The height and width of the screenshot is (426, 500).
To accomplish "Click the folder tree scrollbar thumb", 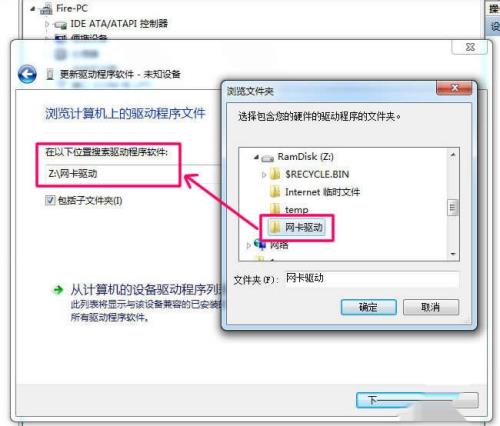I will pyautogui.click(x=452, y=208).
